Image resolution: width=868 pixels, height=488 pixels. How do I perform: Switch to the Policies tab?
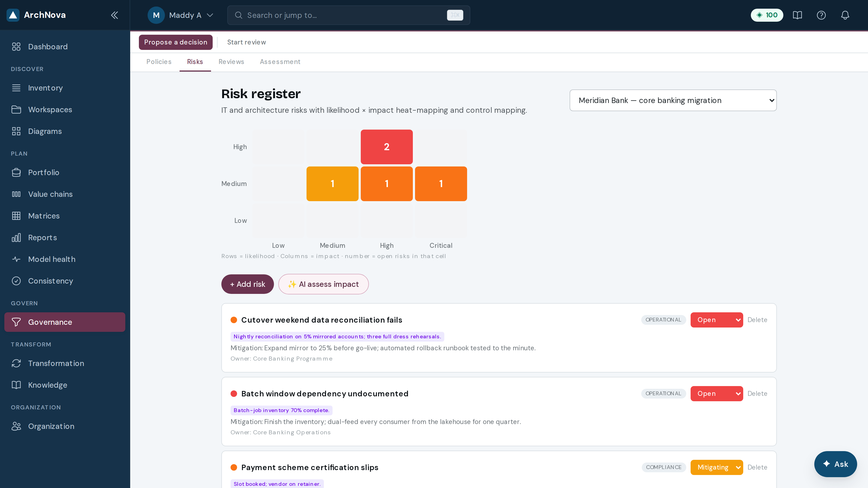[x=159, y=62]
